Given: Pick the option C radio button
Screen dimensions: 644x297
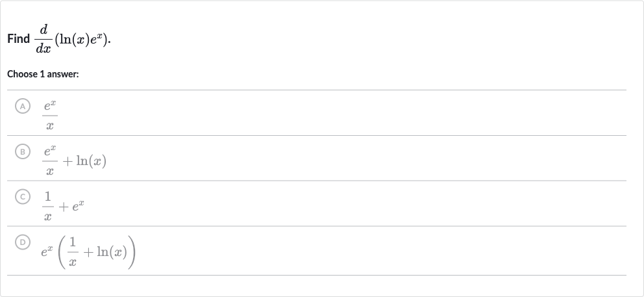Looking at the screenshot, I should [23, 197].
